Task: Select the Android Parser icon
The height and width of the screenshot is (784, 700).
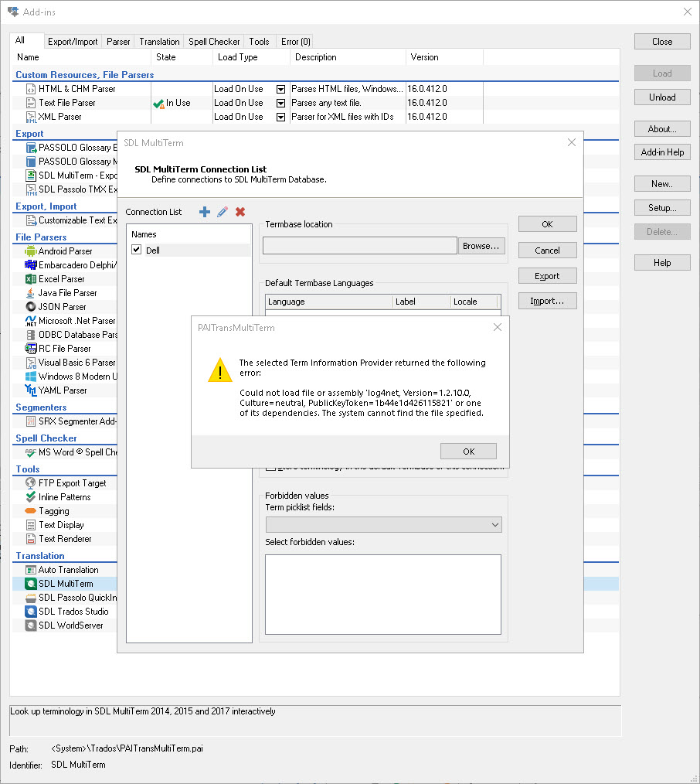Action: click(x=31, y=251)
